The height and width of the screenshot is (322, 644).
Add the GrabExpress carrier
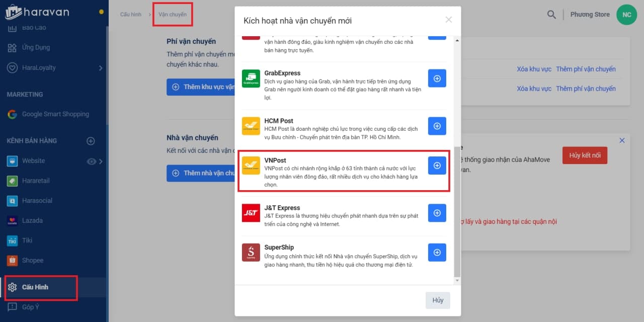(437, 78)
